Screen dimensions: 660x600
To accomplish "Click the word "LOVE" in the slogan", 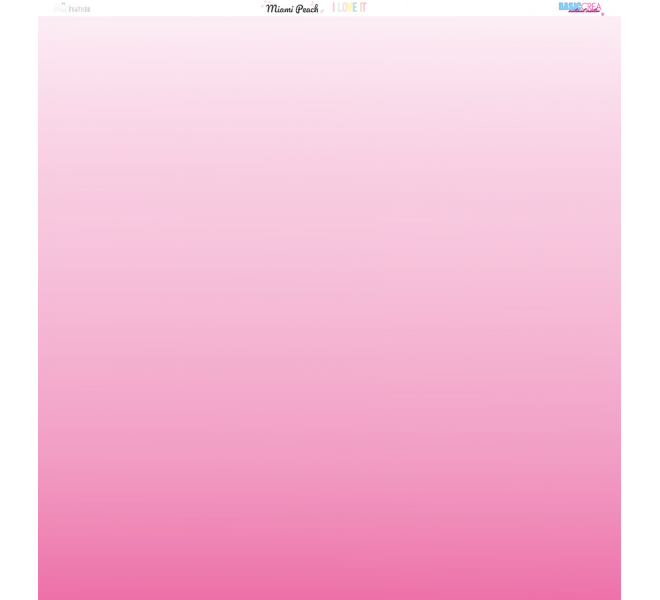I will point(347,7).
